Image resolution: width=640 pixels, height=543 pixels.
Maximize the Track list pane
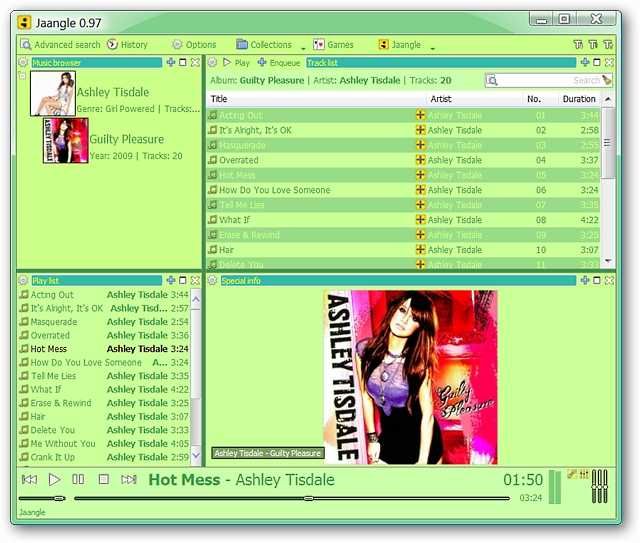point(597,62)
